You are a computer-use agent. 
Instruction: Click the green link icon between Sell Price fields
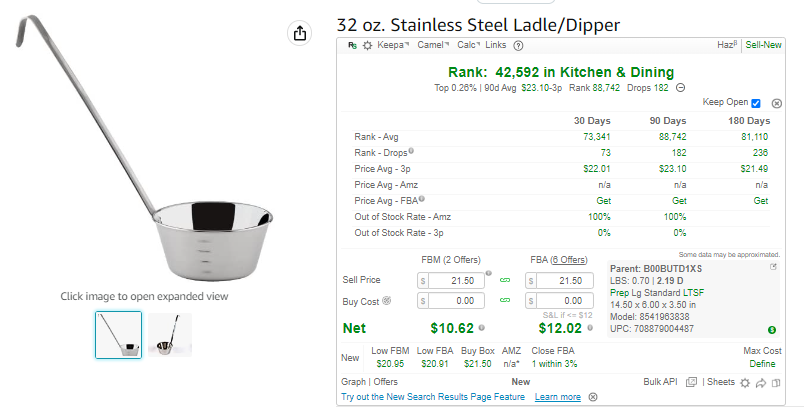[505, 280]
